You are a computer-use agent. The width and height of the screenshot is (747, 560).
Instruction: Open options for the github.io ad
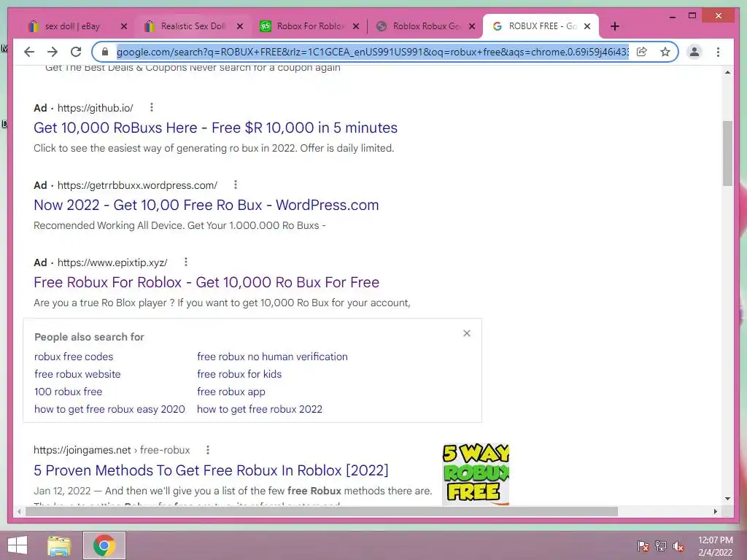point(152,108)
